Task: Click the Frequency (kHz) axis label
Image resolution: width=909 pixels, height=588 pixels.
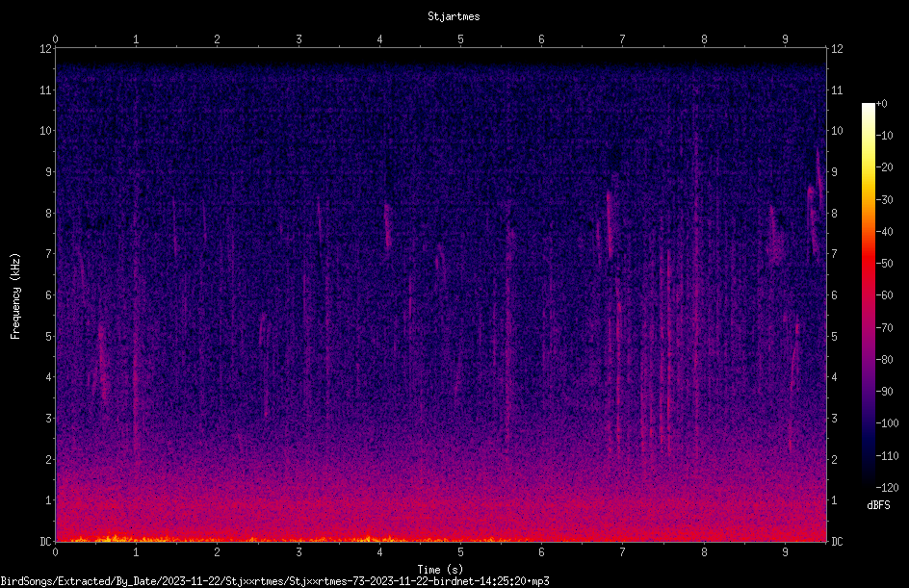Action: coord(15,296)
